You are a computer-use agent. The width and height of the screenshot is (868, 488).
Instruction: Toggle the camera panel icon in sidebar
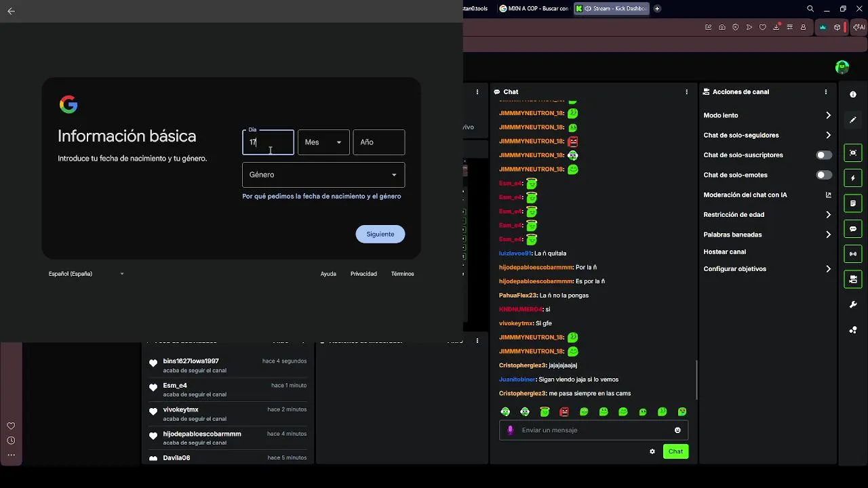pos(853,279)
